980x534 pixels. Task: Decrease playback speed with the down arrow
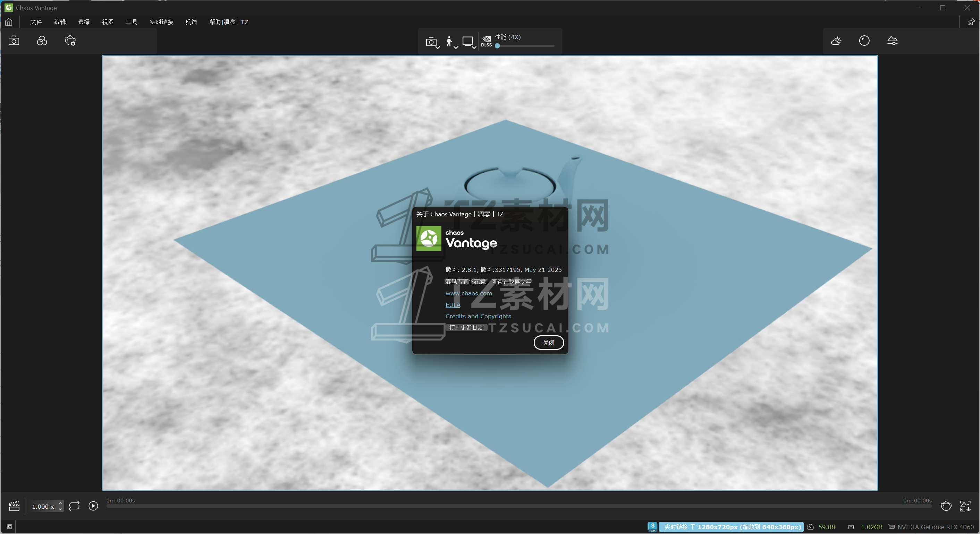60,509
